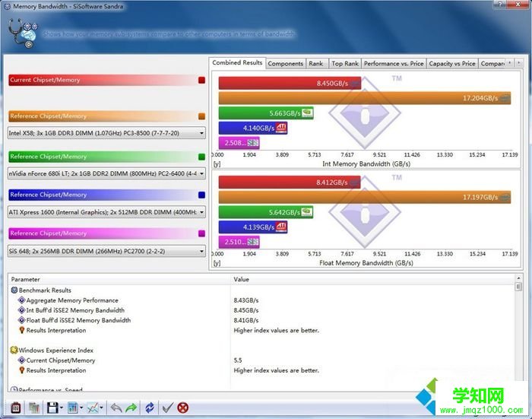Click the tab strip right scroll arrow
Viewport: 532px width, 419px height.
click(519, 63)
